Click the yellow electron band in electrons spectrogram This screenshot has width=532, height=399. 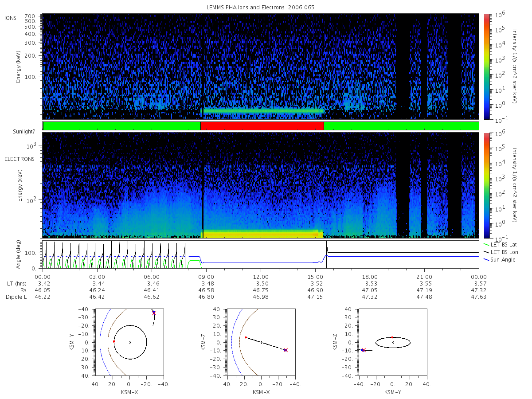[x=262, y=234]
